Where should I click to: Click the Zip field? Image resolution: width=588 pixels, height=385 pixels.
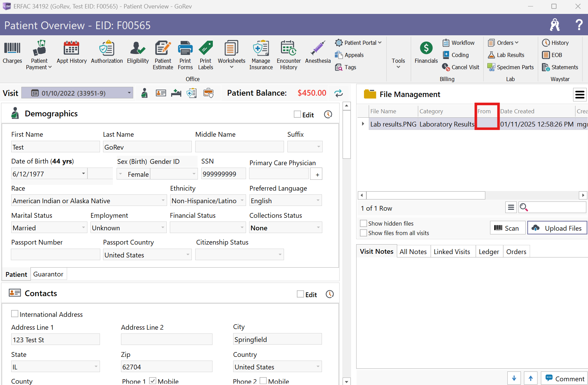tap(167, 367)
